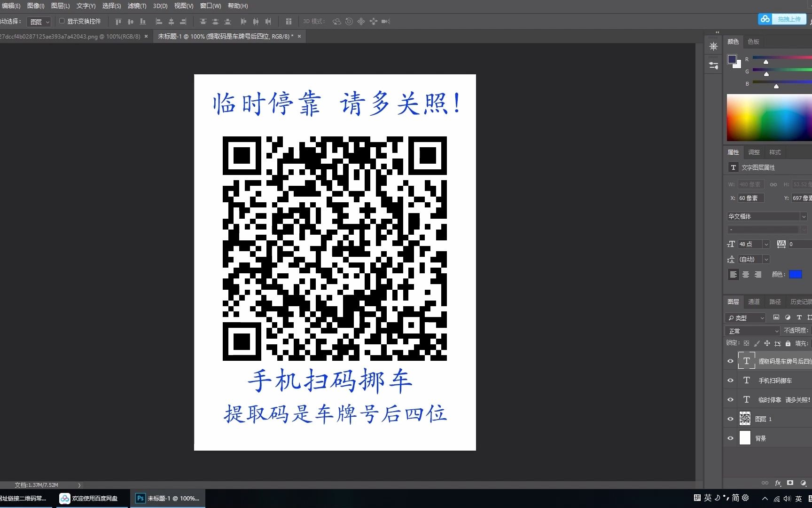Click the blue text color swatch

tap(796, 274)
